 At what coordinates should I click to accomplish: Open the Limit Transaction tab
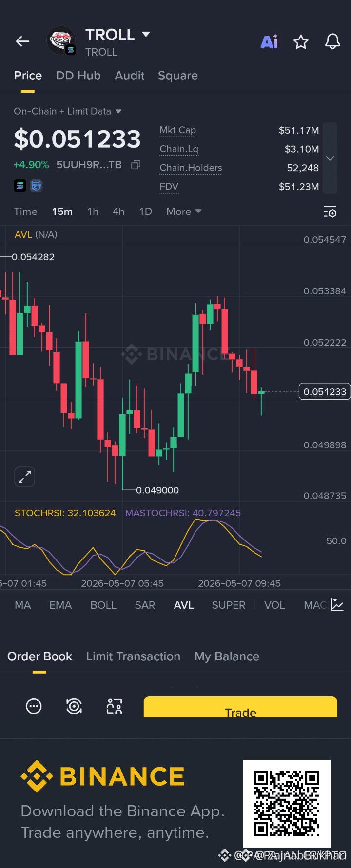click(133, 656)
